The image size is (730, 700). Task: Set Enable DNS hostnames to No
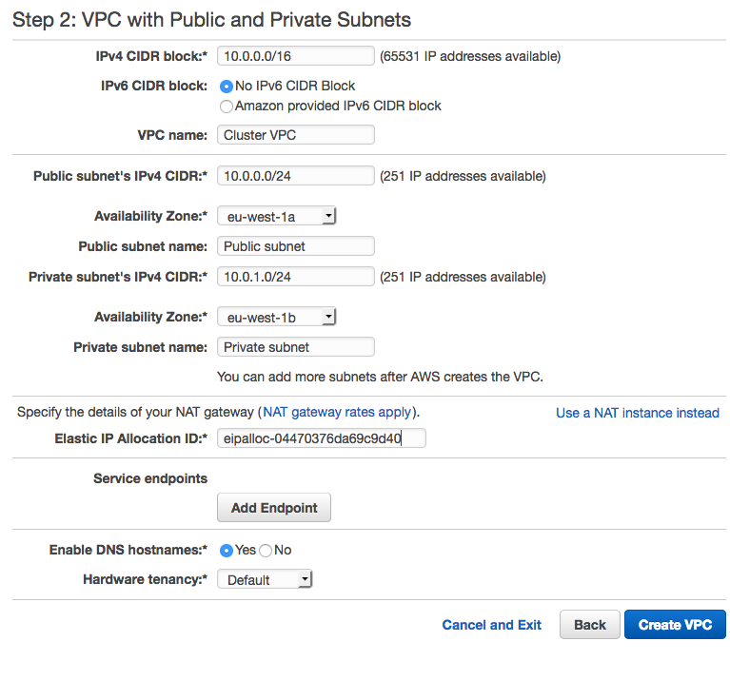pyautogui.click(x=266, y=551)
